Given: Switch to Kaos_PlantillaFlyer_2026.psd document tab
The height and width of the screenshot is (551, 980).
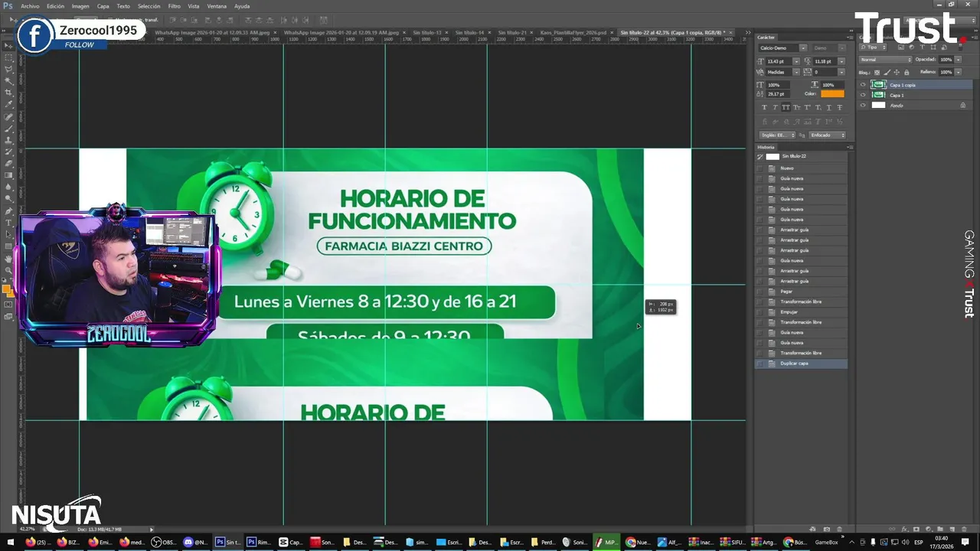Looking at the screenshot, I should click(x=573, y=33).
